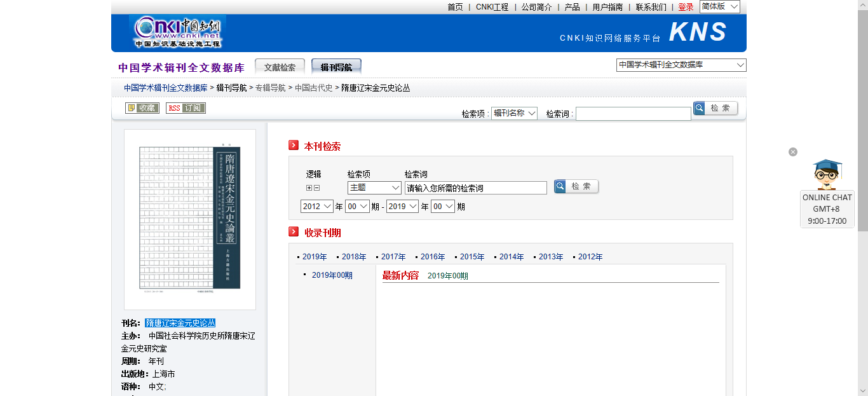
Task: Select the 2013年 year link
Action: (551, 257)
